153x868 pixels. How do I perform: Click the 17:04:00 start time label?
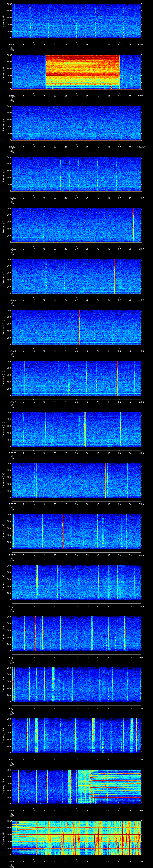click(12, 402)
